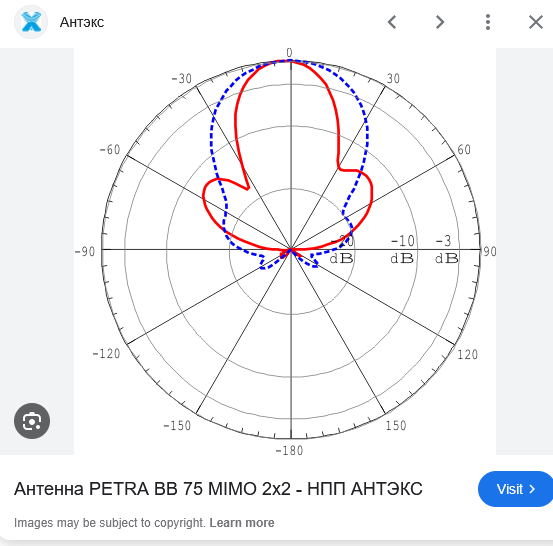This screenshot has width=553, height=546.
Task: Click the -180 label below the chart
Action: click(x=289, y=450)
